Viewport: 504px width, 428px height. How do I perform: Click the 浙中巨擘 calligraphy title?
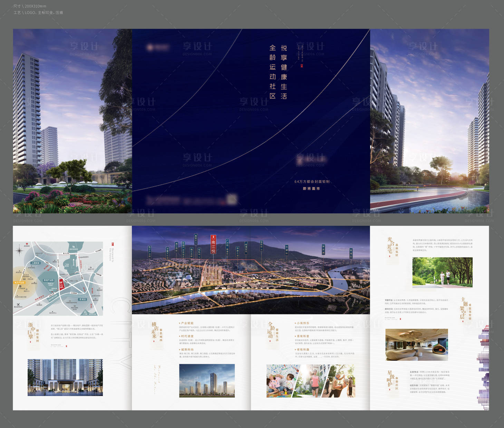31,331
